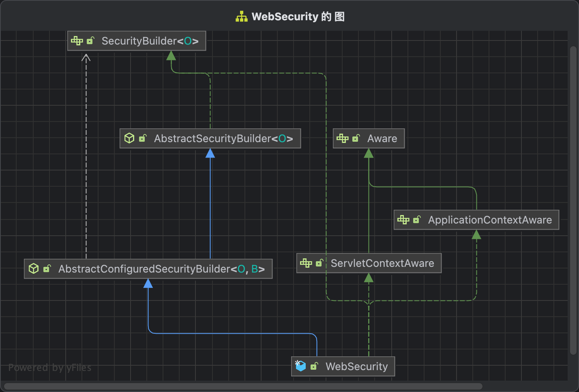Toggle the lock icon next to SecurityBuilder<O>
This screenshot has height=392, width=579.
pyautogui.click(x=90, y=40)
